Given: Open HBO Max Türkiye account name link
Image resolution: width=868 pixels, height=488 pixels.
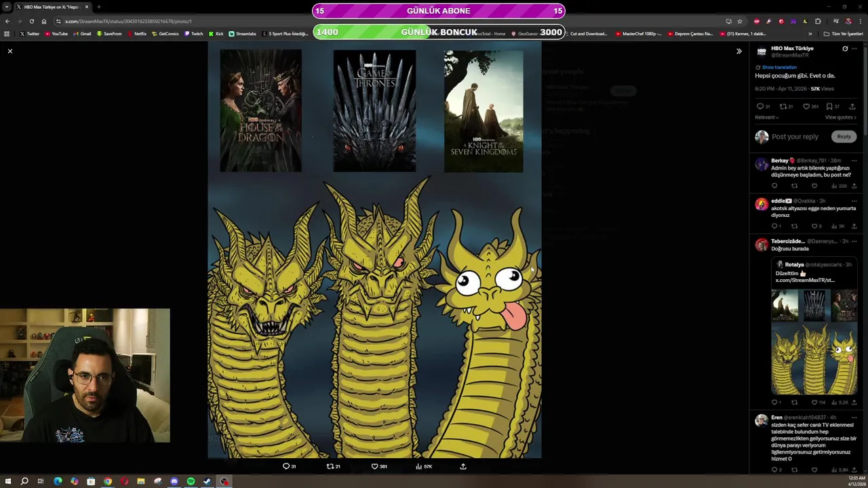Looking at the screenshot, I should (792, 49).
